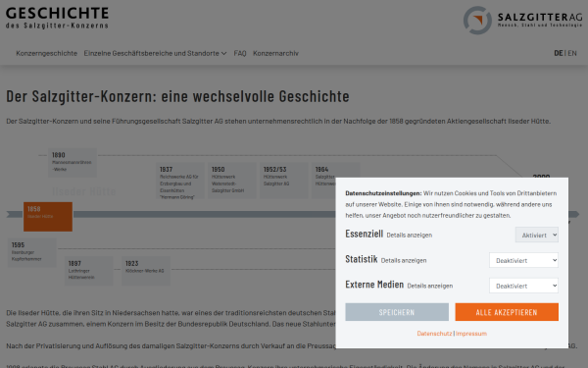Select the 1595 Ilsenburger Kupferhammer card
This screenshot has width=588, height=368.
click(32, 253)
